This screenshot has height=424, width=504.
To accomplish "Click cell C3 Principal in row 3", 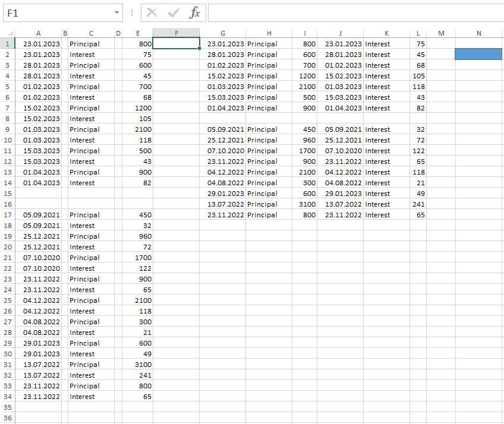I will pos(92,65).
